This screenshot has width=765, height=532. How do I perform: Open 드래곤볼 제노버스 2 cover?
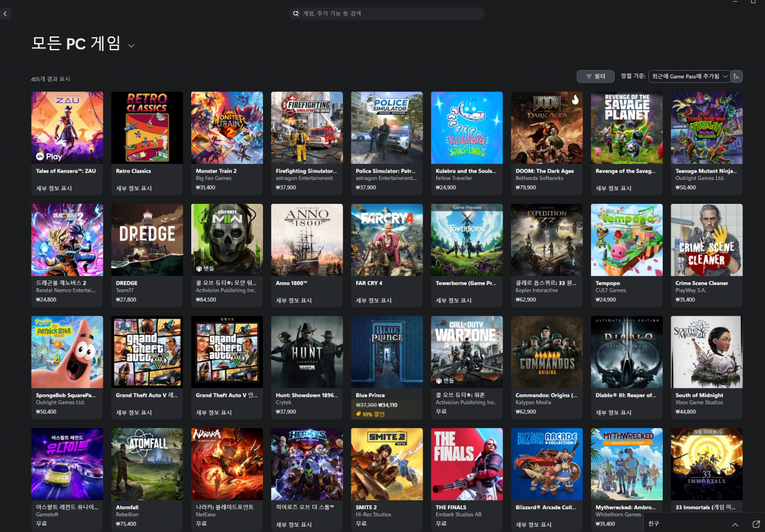click(67, 240)
